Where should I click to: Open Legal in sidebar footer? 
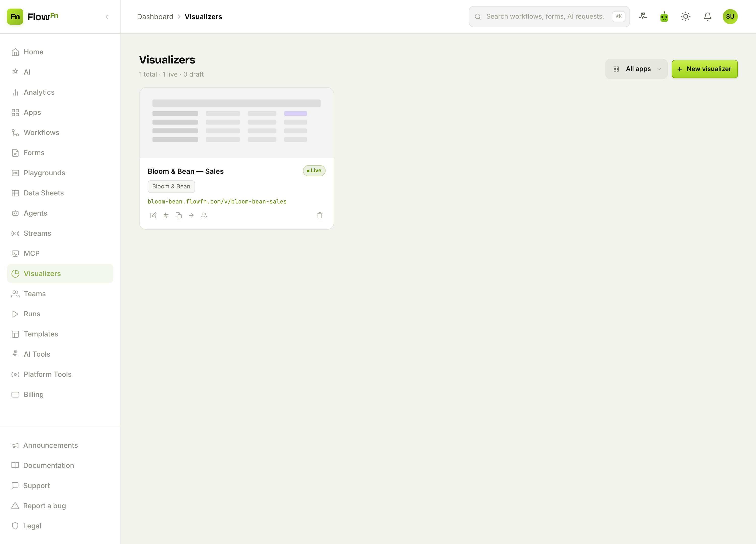pos(60,526)
